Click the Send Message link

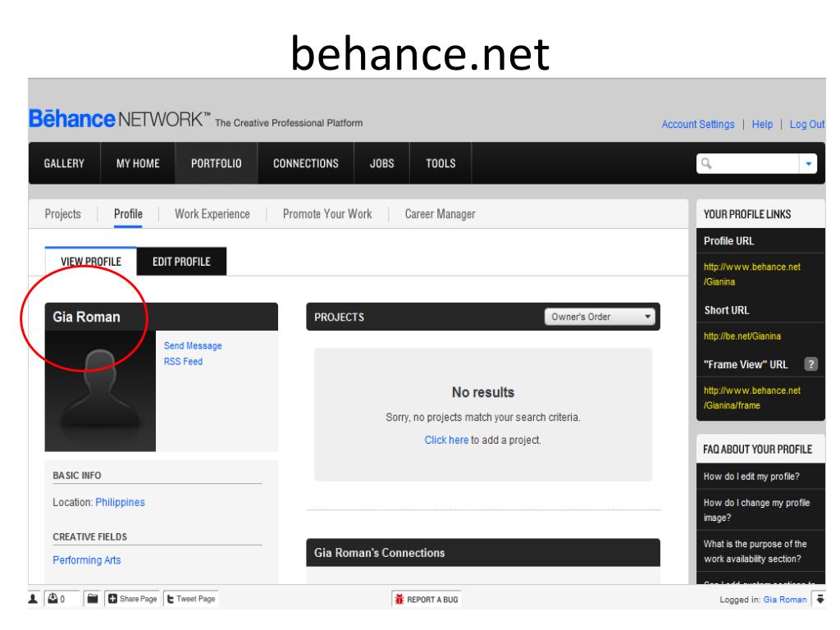pos(193,346)
